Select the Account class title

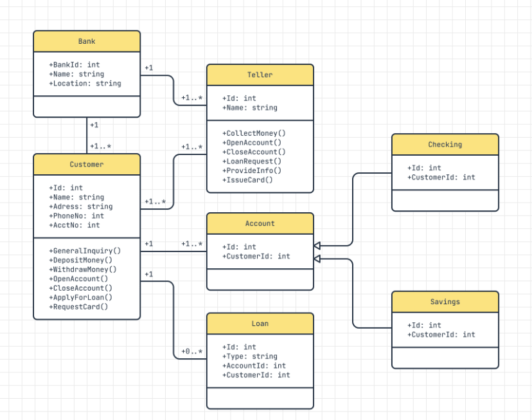point(260,223)
